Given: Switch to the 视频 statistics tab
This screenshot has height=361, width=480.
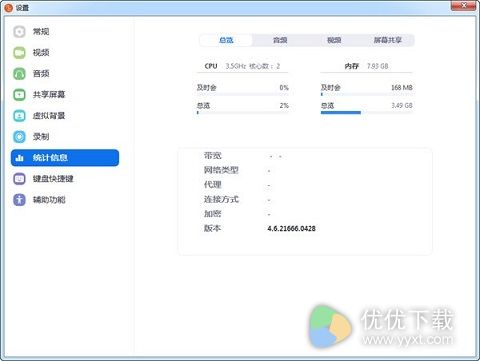Looking at the screenshot, I should click(x=334, y=40).
